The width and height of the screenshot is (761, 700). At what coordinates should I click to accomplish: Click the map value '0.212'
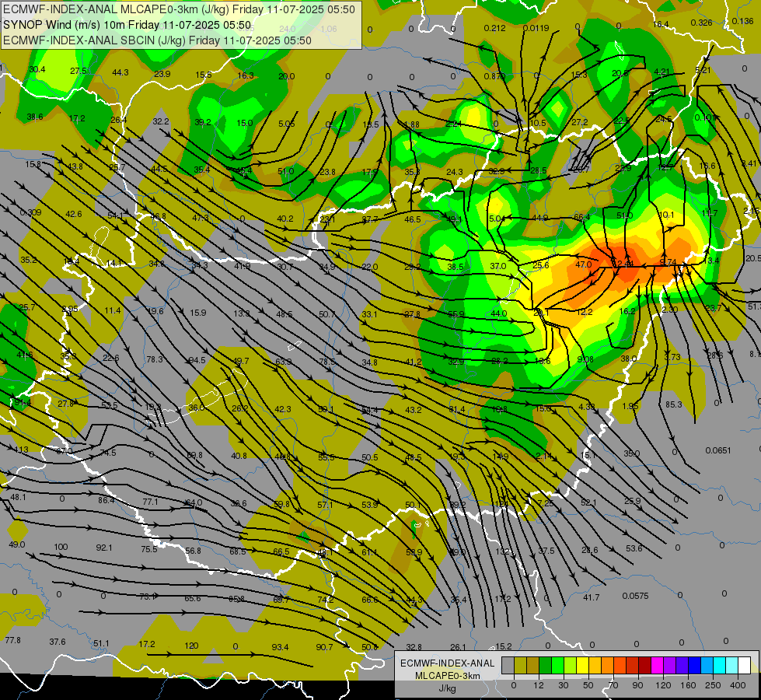(x=494, y=28)
